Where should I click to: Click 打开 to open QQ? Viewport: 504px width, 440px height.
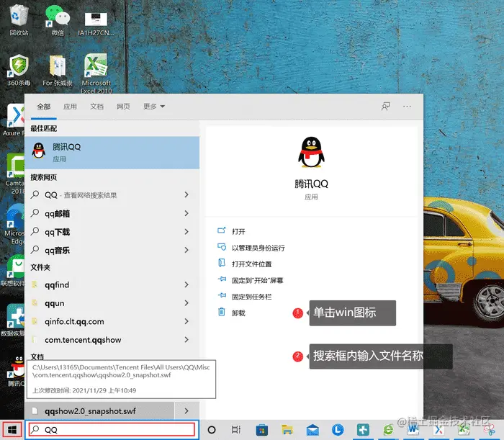pyautogui.click(x=238, y=231)
